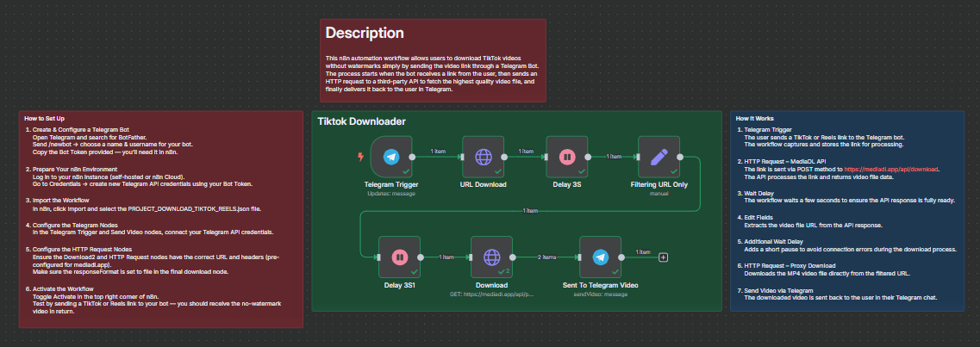This screenshot has width=980, height=347.
Task: Click output handle of Filtering URL Only
Action: [679, 157]
